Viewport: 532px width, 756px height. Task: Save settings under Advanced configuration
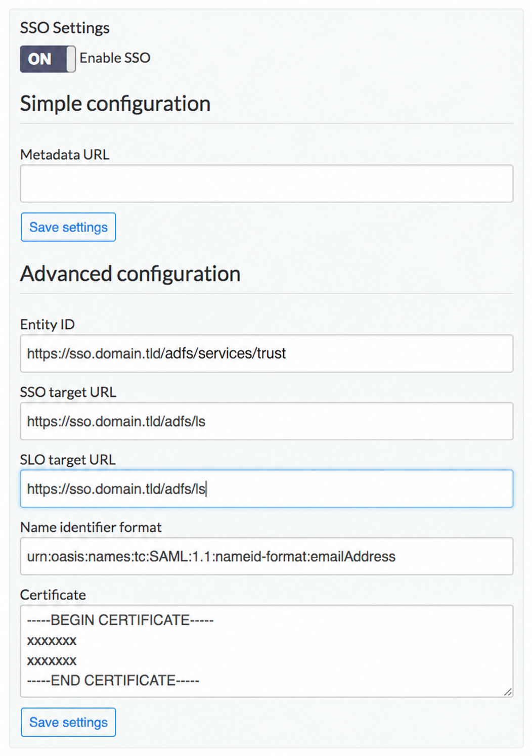coord(68,722)
